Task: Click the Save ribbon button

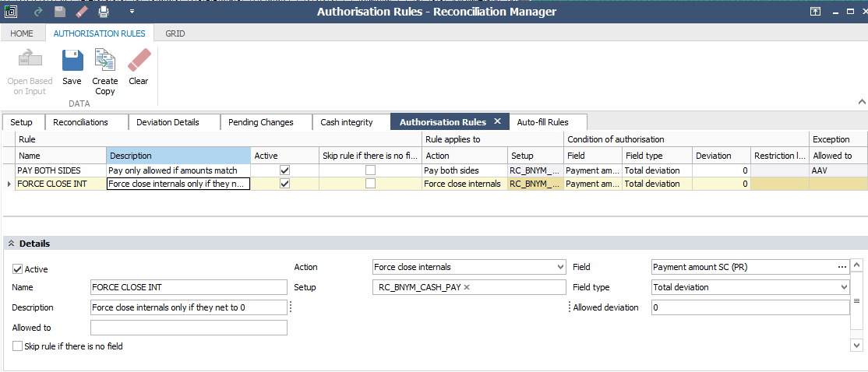Action: (x=72, y=68)
